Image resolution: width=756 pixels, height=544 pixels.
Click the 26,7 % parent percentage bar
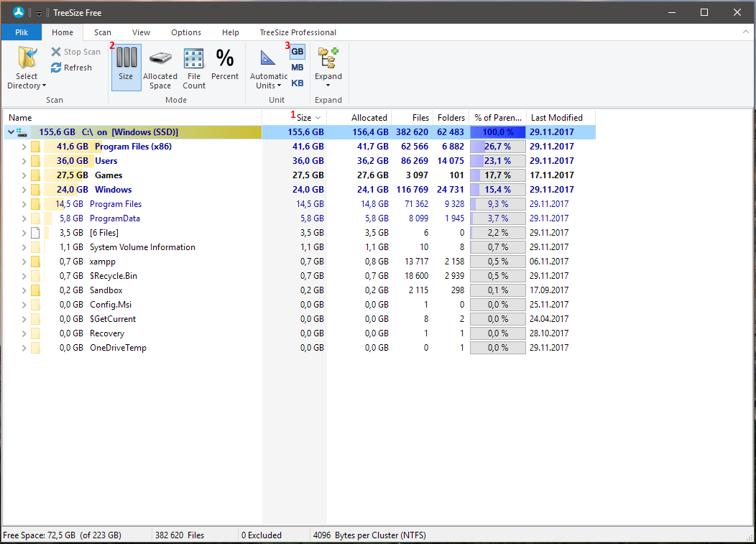(x=497, y=147)
